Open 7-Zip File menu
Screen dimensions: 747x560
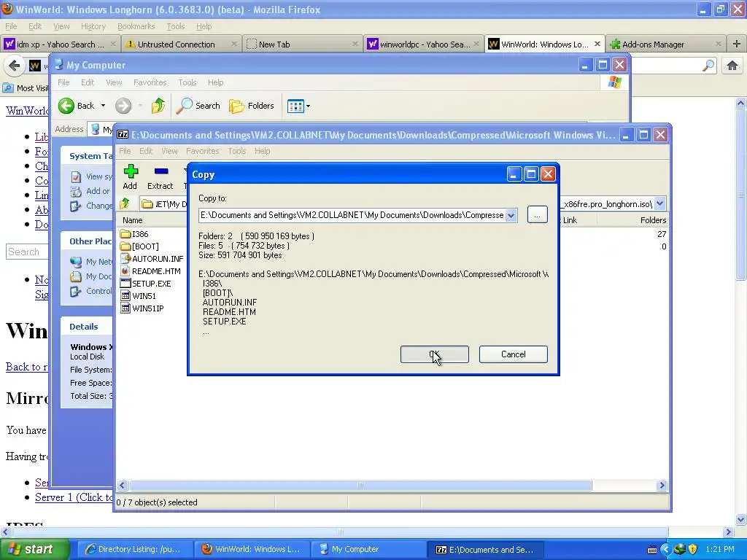click(125, 151)
